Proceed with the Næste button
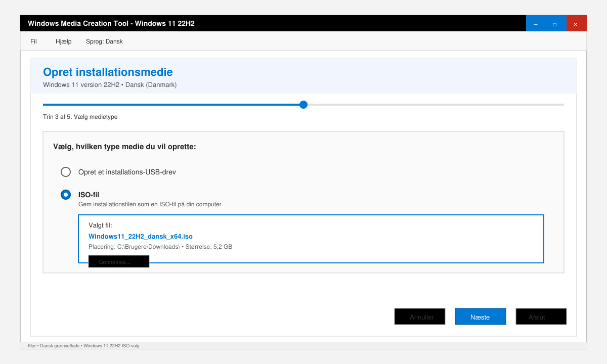Image resolution: width=607 pixels, height=364 pixels. click(481, 316)
